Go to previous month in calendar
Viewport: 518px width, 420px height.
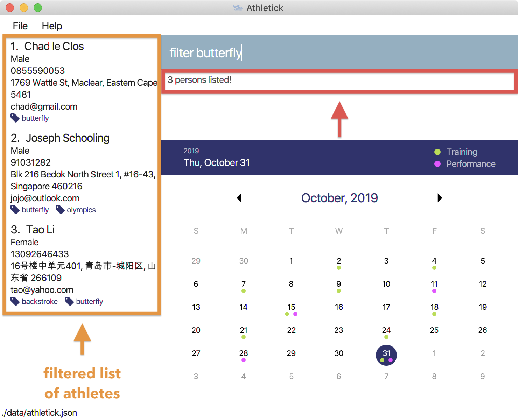coord(239,198)
